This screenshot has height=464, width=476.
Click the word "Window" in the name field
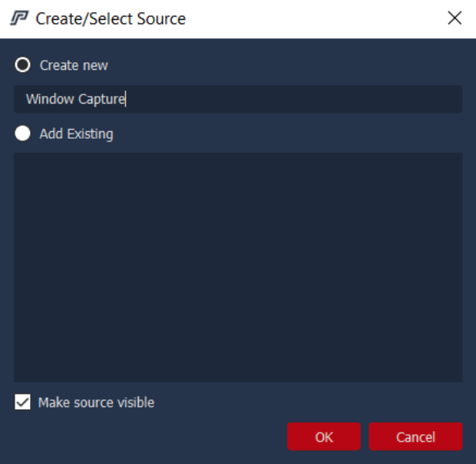50,99
